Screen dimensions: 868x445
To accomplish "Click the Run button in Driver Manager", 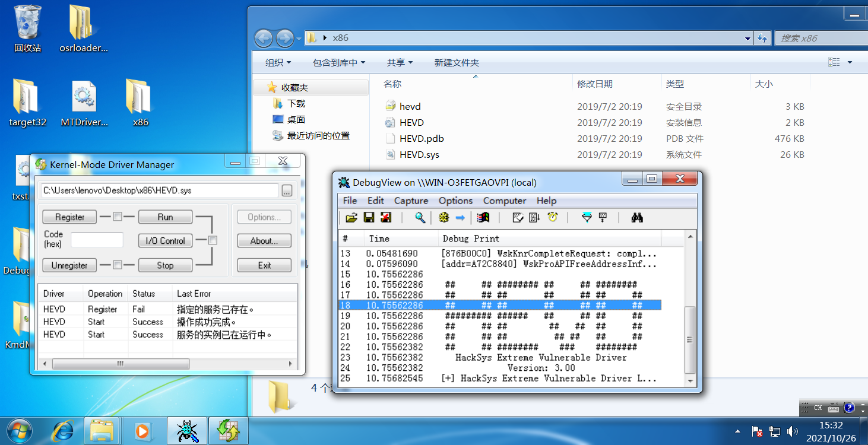I will 165,217.
